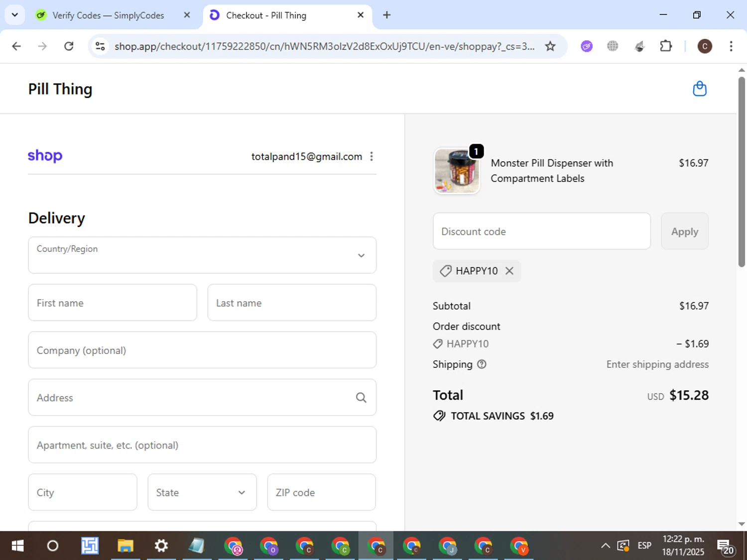The image size is (747, 560).
Task: Open Settings gear from the taskbar
Action: (x=161, y=546)
